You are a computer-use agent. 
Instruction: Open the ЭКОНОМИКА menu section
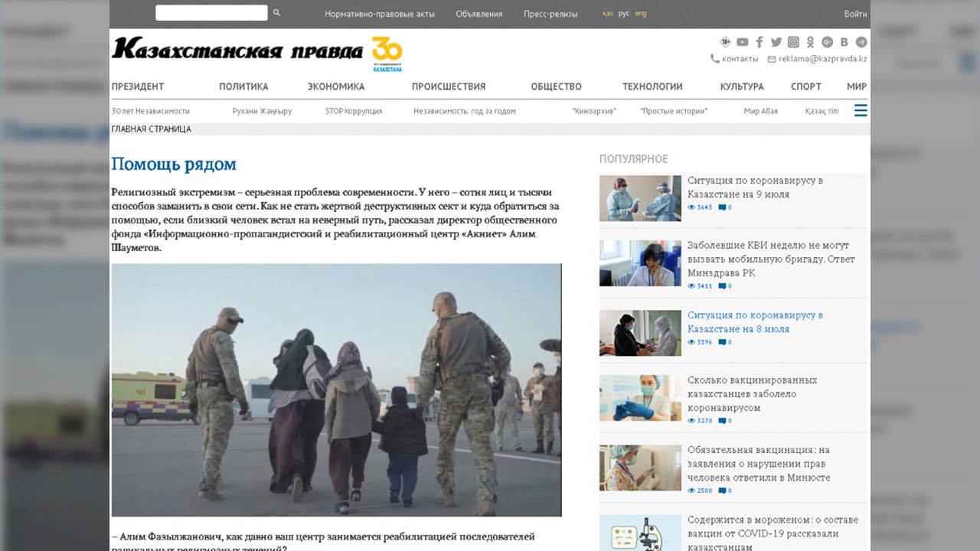pos(335,86)
